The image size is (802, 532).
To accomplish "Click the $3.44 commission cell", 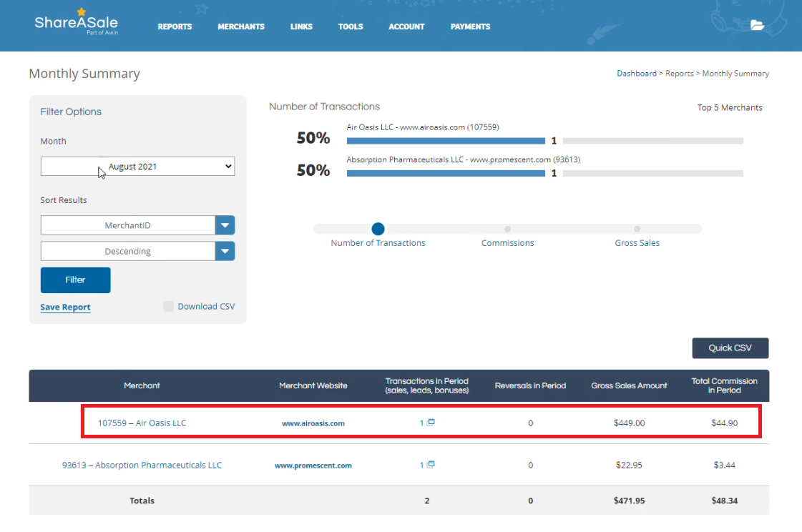I will click(724, 465).
